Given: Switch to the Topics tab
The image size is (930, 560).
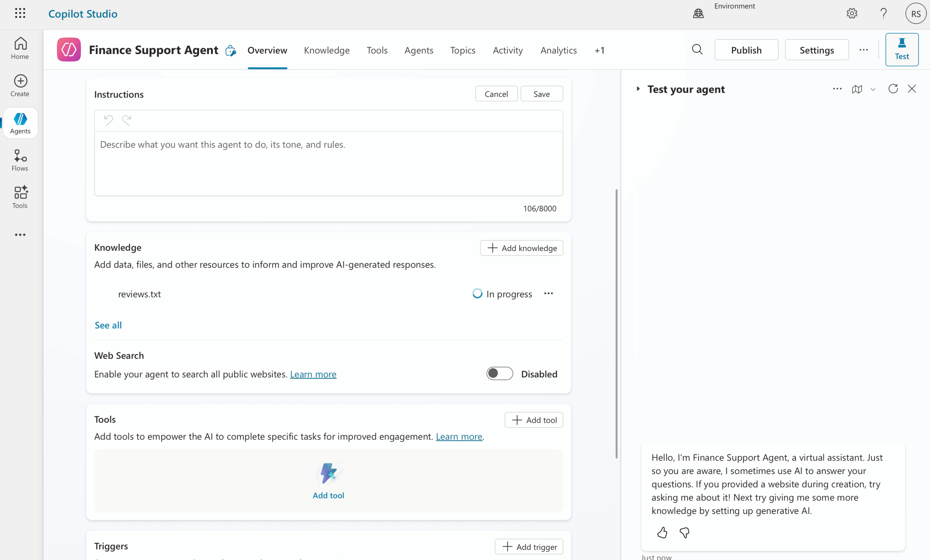Looking at the screenshot, I should pyautogui.click(x=463, y=50).
